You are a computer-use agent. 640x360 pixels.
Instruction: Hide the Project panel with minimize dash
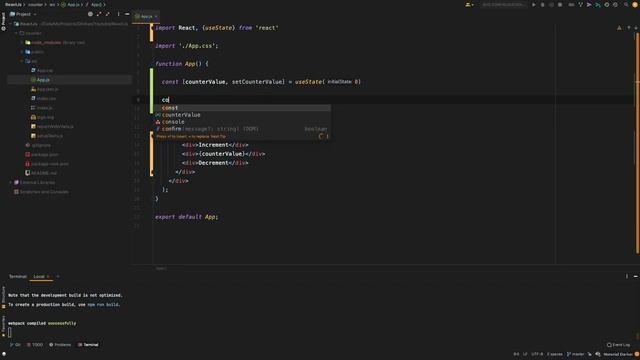(x=127, y=14)
